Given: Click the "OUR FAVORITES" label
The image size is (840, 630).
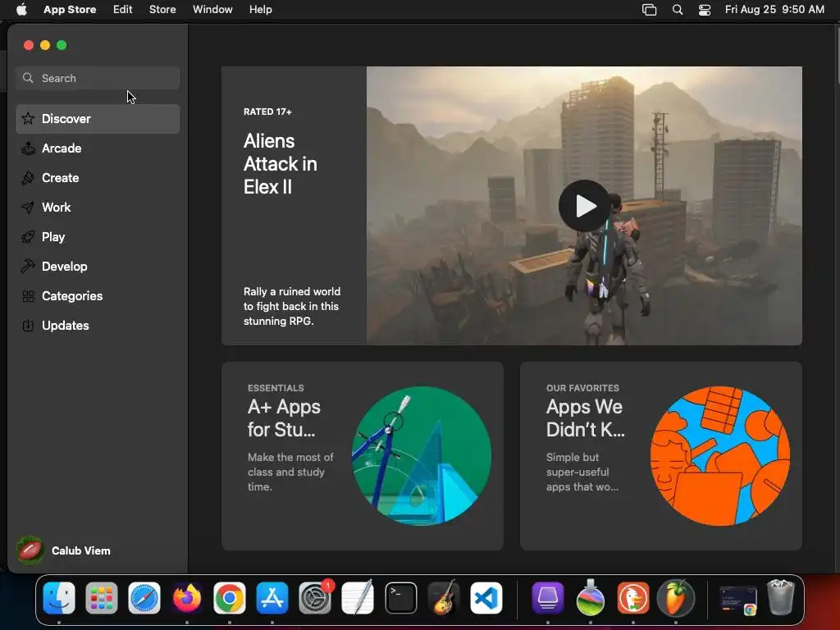Looking at the screenshot, I should (x=582, y=388).
